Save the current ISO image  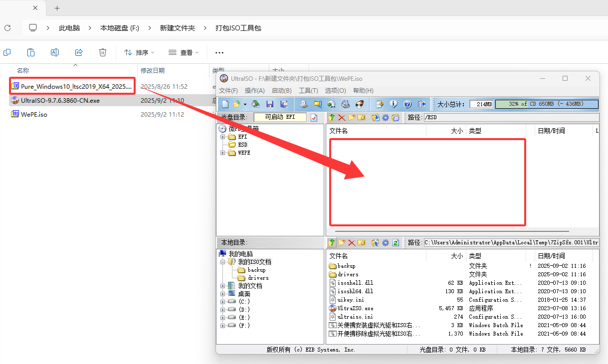[x=270, y=104]
